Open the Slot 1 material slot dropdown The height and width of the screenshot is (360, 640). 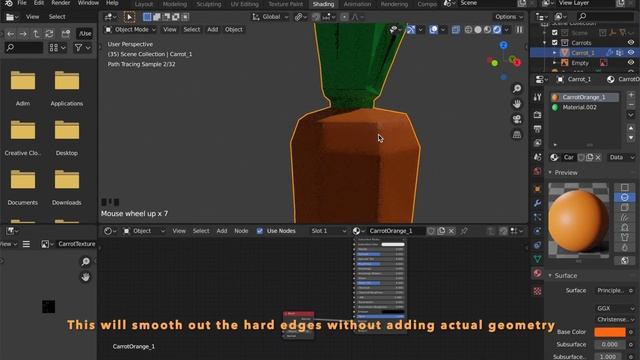click(328, 231)
